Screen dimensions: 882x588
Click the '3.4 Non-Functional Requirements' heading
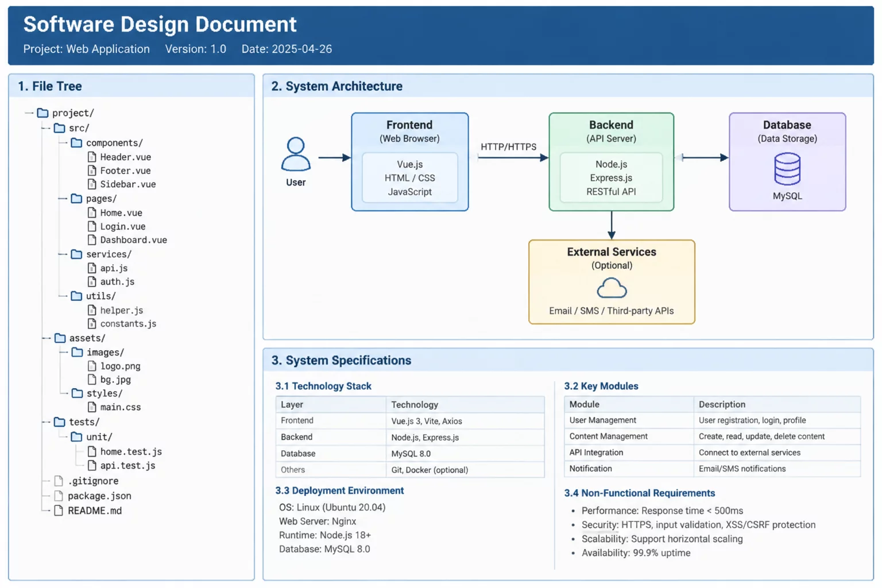click(x=640, y=493)
